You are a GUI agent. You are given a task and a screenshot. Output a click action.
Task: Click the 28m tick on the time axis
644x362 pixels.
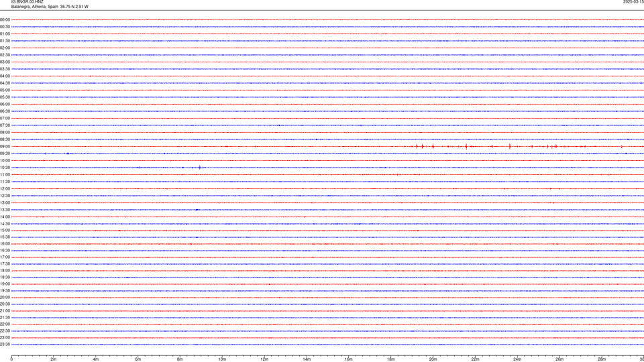coord(602,359)
